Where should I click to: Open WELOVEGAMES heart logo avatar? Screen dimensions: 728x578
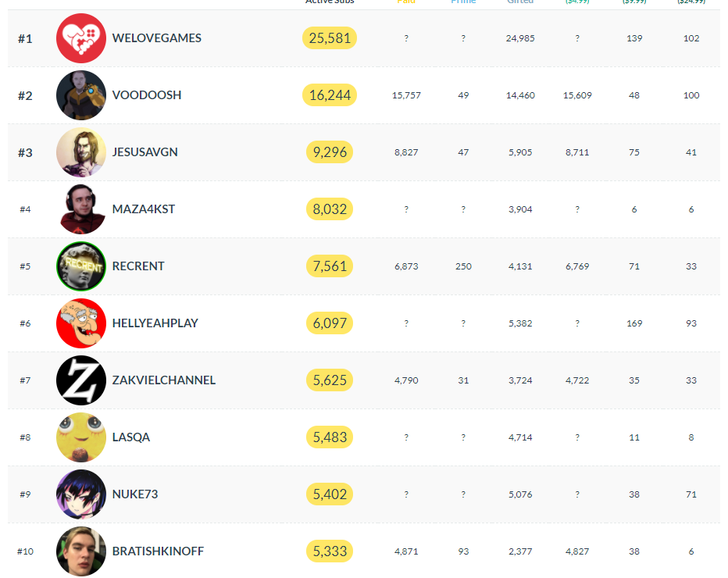pyautogui.click(x=80, y=38)
